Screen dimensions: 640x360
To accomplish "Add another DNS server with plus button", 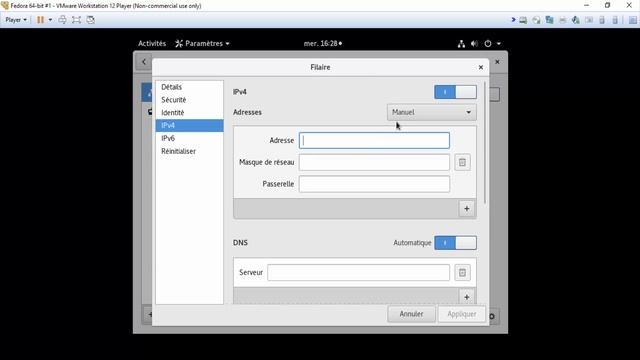I will [x=467, y=297].
